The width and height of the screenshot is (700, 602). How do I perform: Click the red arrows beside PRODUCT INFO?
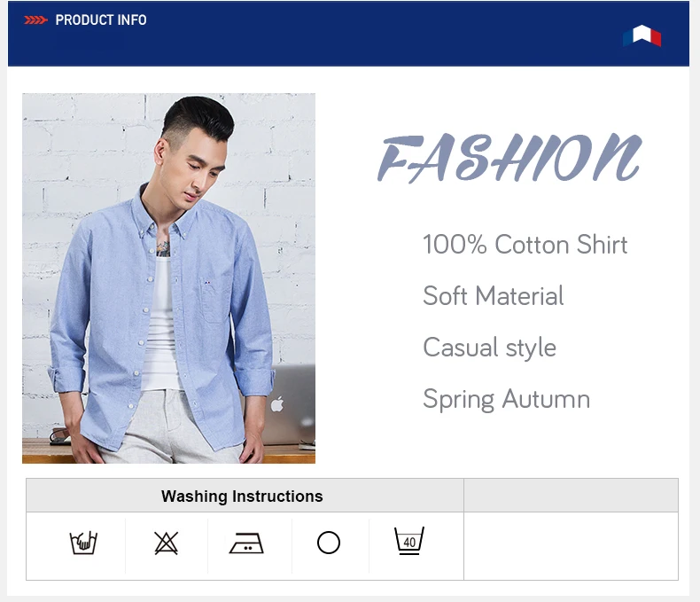pos(35,20)
